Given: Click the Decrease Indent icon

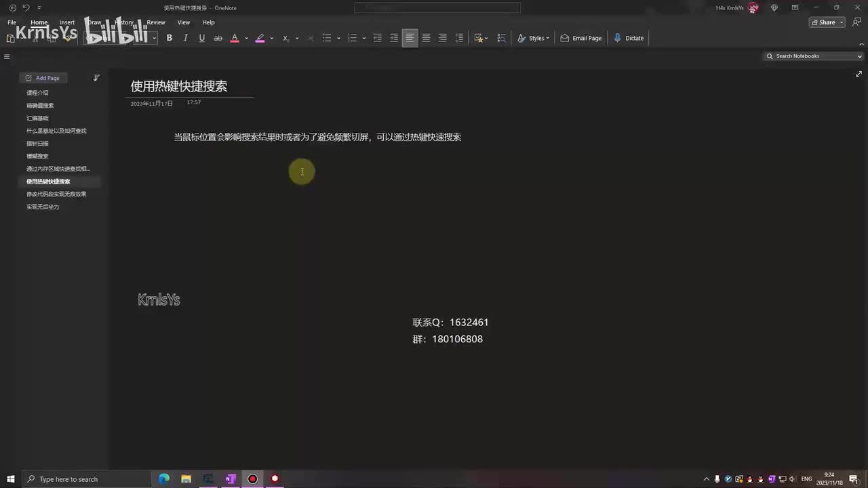Looking at the screenshot, I should (x=378, y=38).
